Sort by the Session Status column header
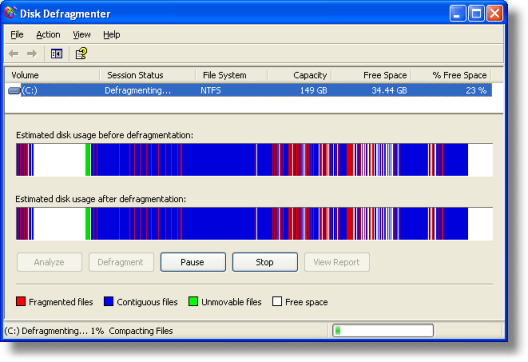This screenshot has height=362, width=528. (148, 75)
